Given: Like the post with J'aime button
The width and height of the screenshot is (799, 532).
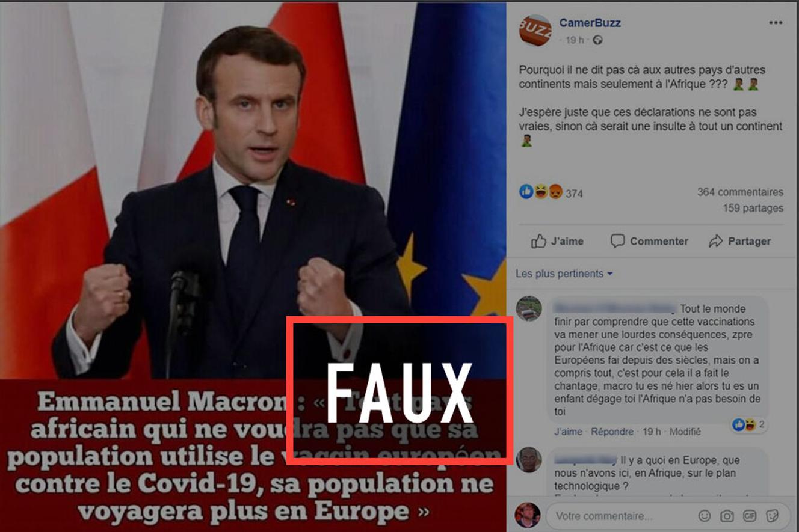Looking at the screenshot, I should pos(557,241).
